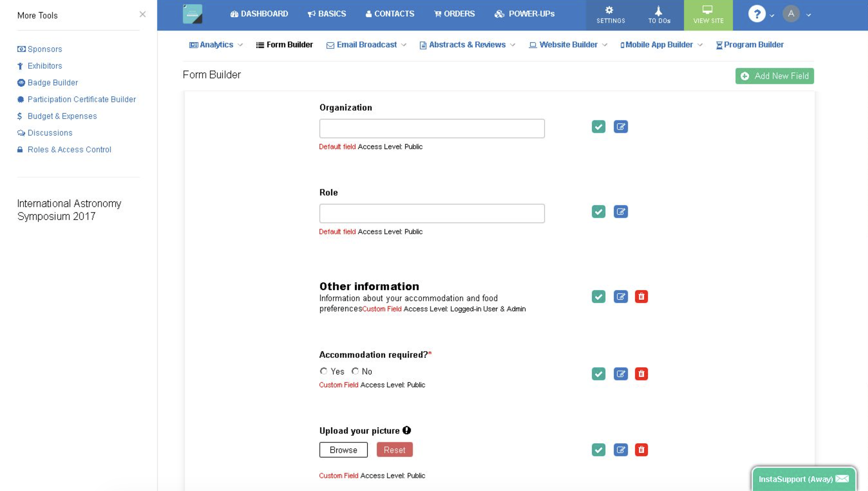
Task: Open the Exhibitors link
Action: pyautogui.click(x=40, y=66)
